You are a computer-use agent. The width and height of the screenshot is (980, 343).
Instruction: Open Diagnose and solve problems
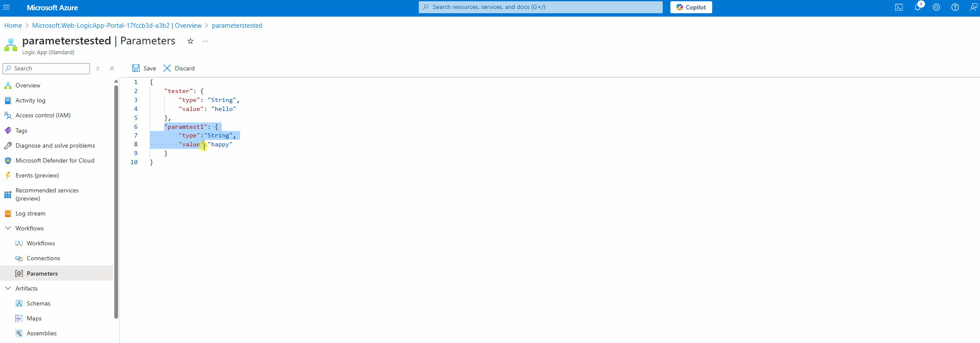(56, 145)
